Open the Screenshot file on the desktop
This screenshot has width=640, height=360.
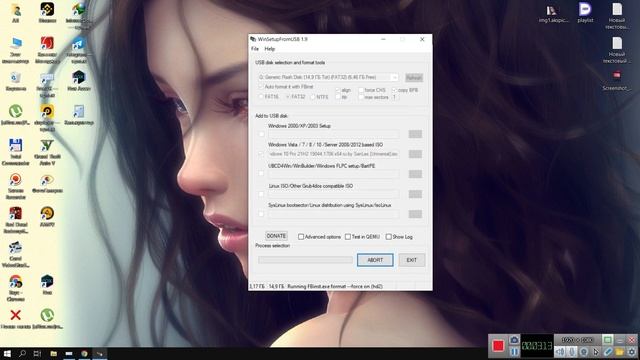(x=617, y=80)
